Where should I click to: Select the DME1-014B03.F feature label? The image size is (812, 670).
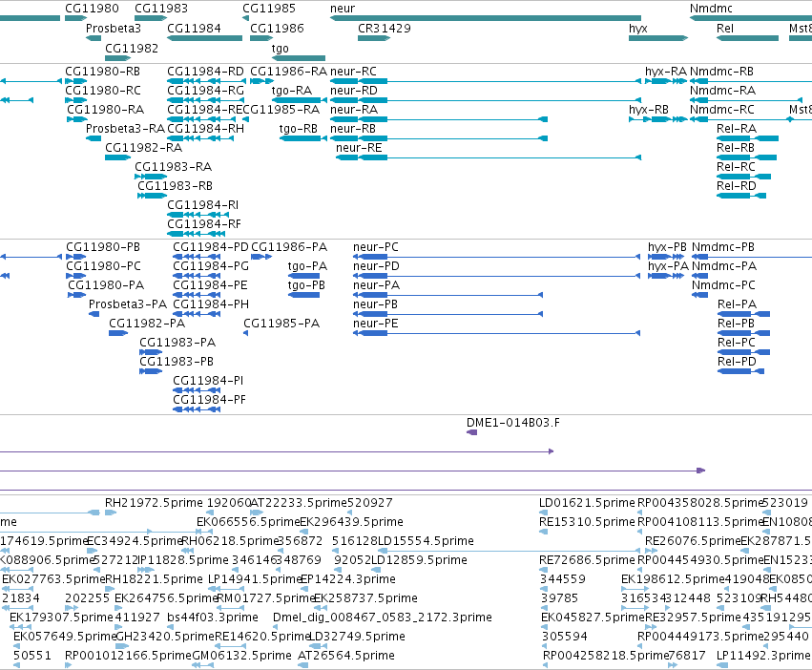point(513,422)
